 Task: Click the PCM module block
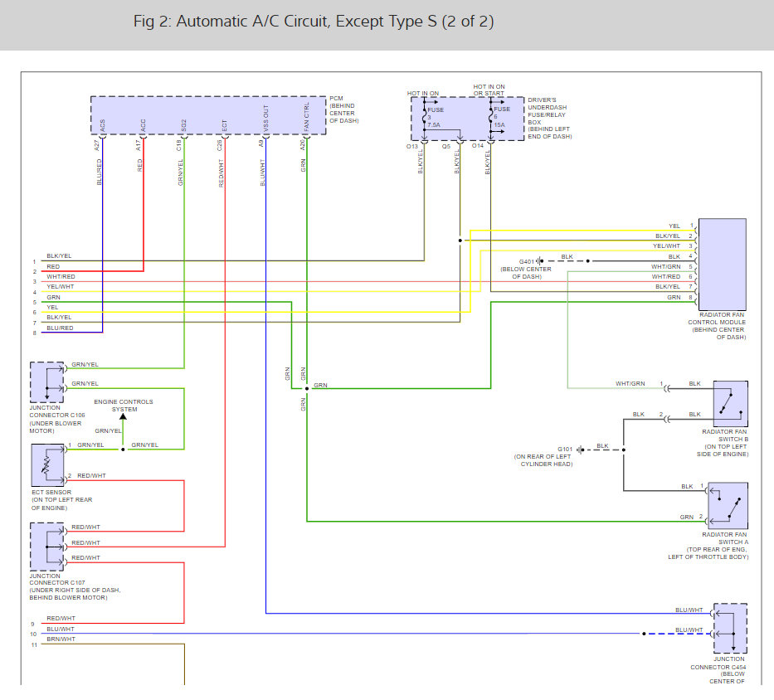click(207, 116)
